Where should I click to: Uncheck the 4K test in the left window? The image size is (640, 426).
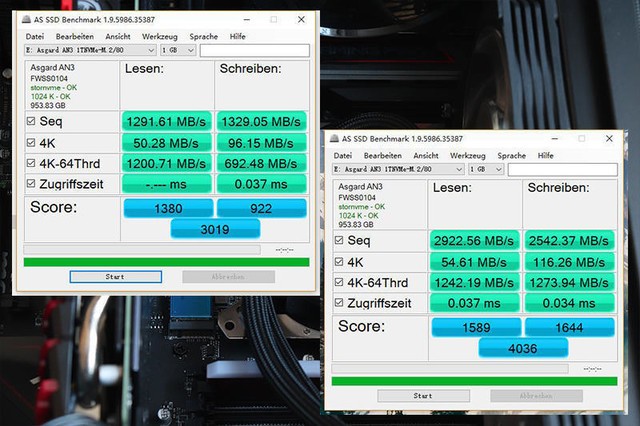[x=31, y=142]
